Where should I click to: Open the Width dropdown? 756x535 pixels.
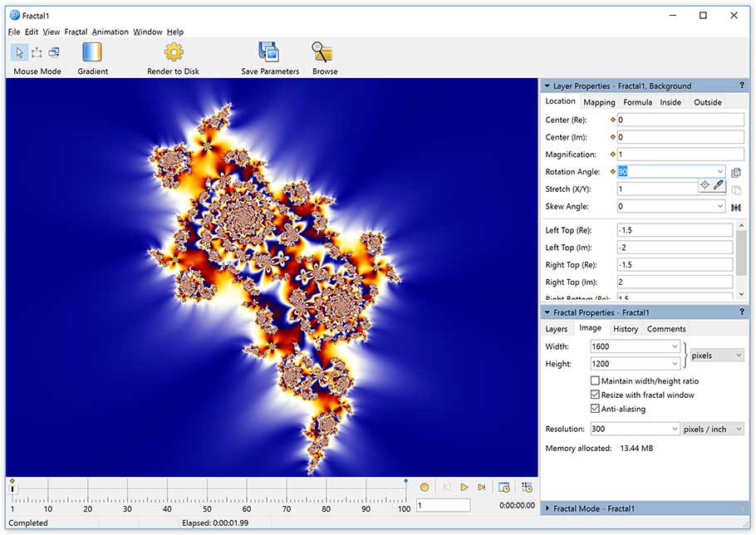pyautogui.click(x=675, y=346)
